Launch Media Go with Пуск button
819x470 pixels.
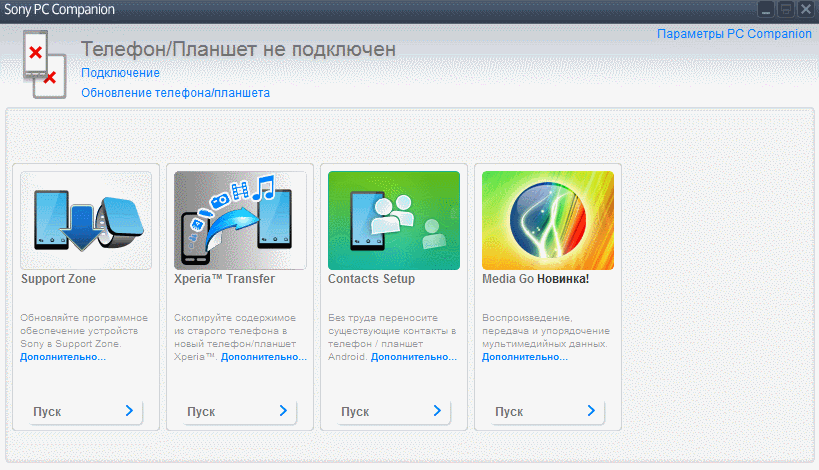pyautogui.click(x=547, y=412)
